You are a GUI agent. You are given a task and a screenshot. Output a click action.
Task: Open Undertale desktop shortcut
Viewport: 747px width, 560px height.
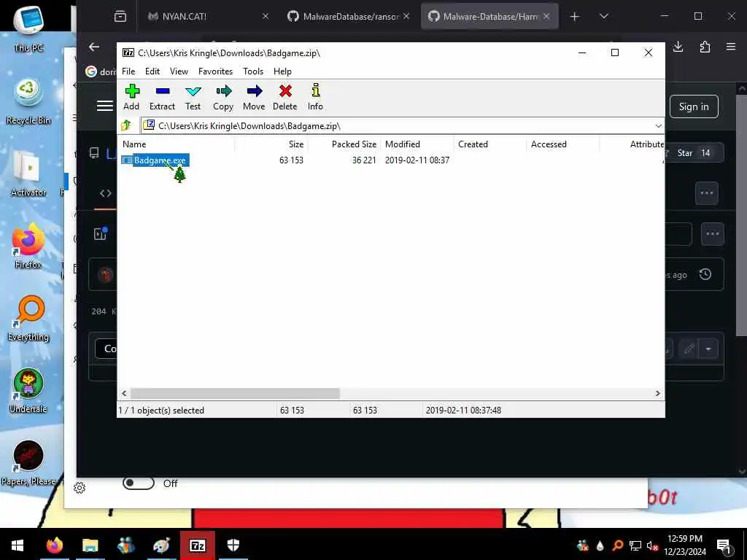pyautogui.click(x=28, y=391)
